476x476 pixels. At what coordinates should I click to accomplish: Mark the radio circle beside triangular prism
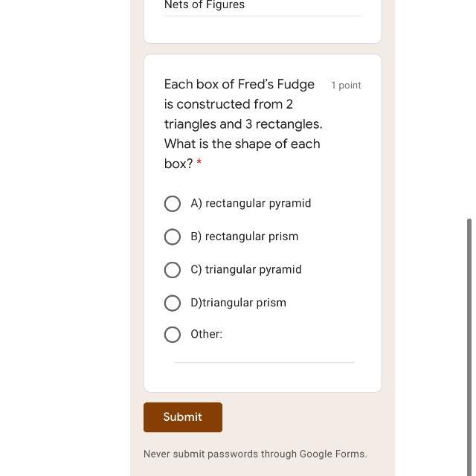[173, 303]
